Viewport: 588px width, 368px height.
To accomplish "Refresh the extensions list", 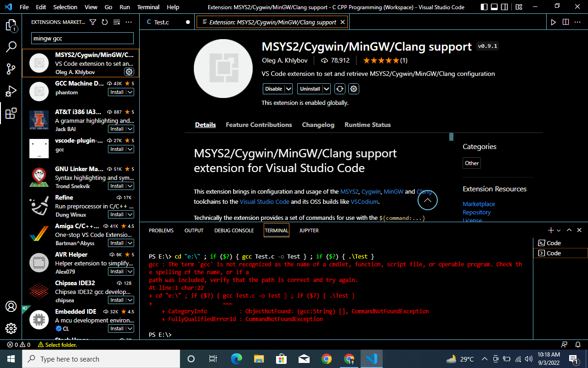I will point(105,22).
